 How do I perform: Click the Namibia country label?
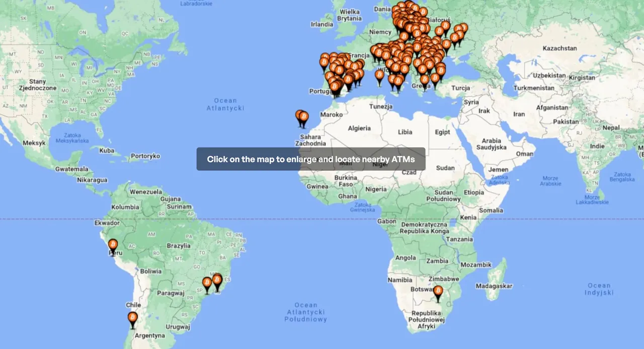tap(400, 280)
